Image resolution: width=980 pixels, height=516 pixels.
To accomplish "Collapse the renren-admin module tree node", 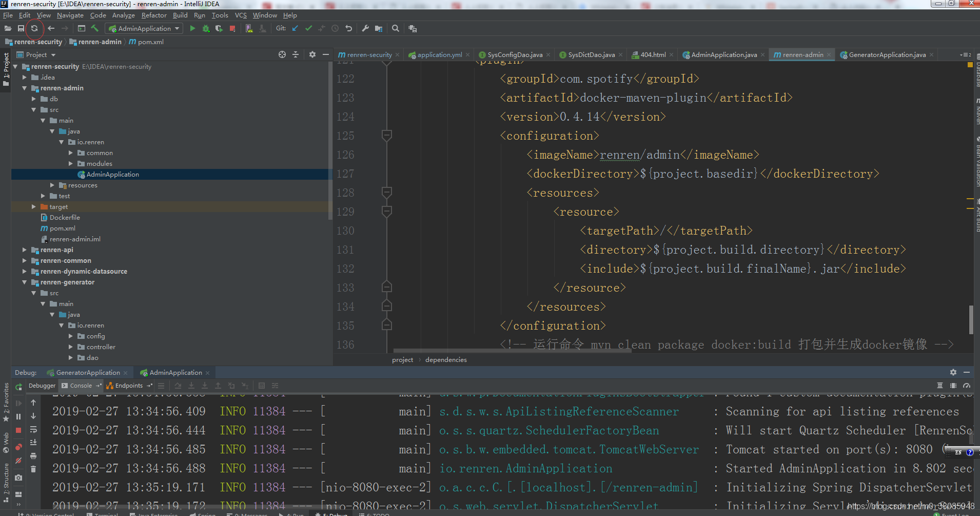I will point(24,88).
